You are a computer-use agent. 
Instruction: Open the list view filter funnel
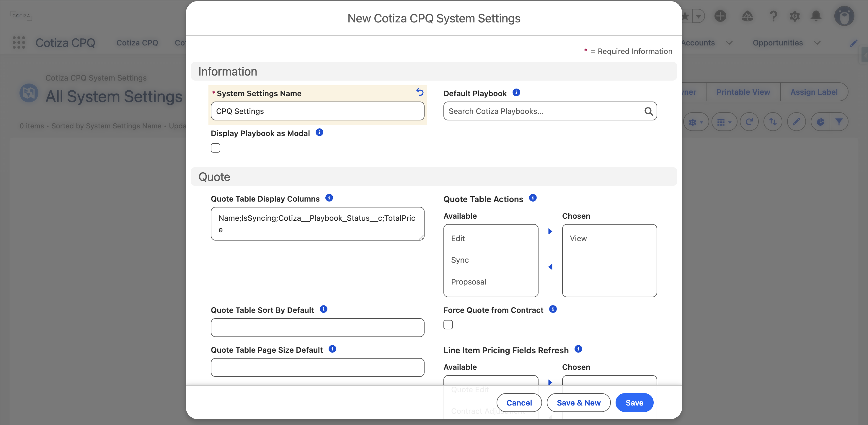839,122
